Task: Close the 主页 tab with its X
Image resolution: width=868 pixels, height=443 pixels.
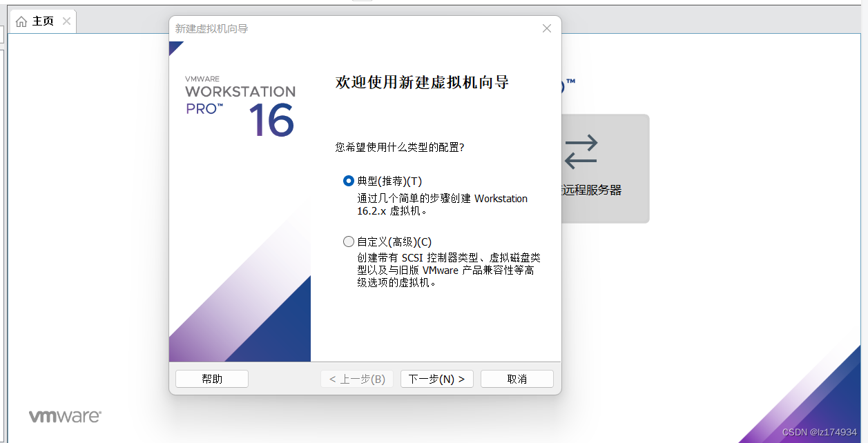Action: coord(66,21)
